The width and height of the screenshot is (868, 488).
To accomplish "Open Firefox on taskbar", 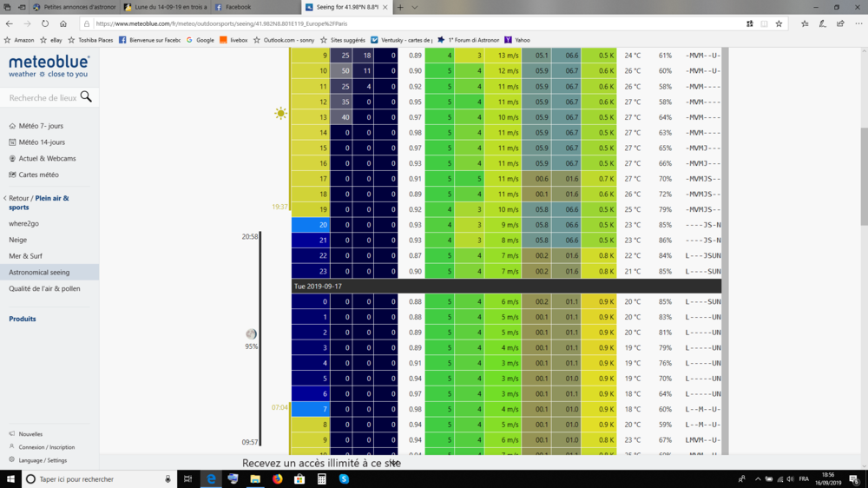I will [278, 479].
